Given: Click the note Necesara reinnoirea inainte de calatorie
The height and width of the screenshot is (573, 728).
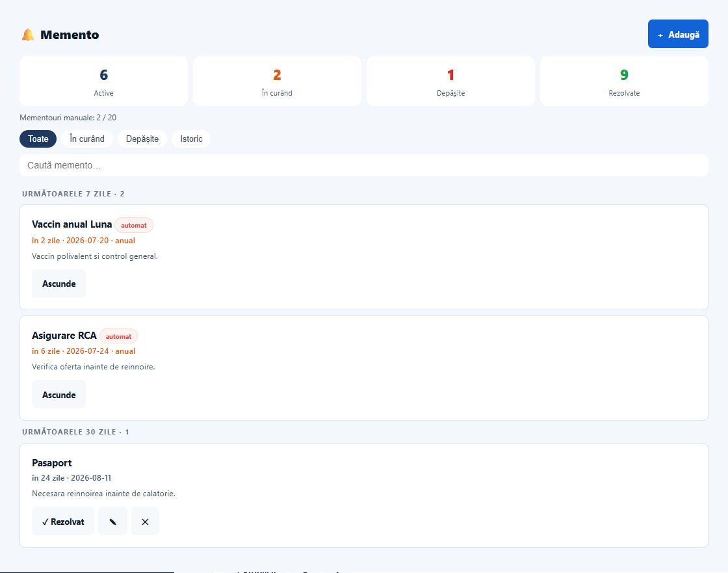Looking at the screenshot, I should click(x=103, y=494).
